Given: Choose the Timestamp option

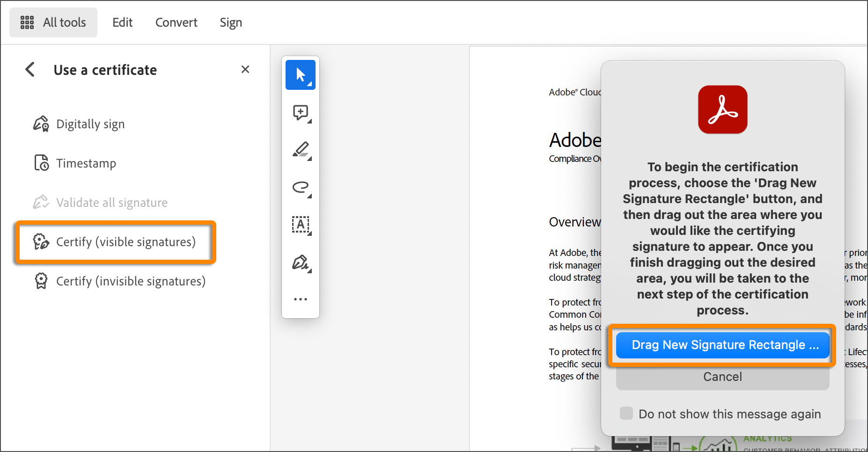Looking at the screenshot, I should (86, 163).
